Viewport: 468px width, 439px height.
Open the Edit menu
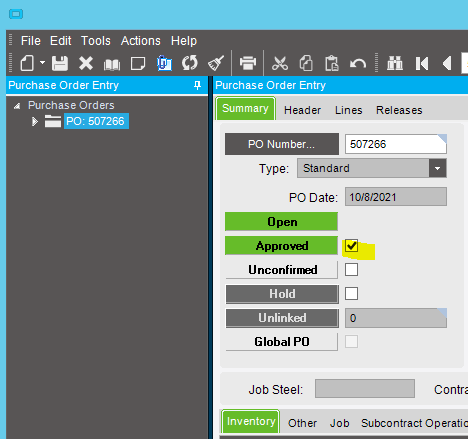point(60,41)
